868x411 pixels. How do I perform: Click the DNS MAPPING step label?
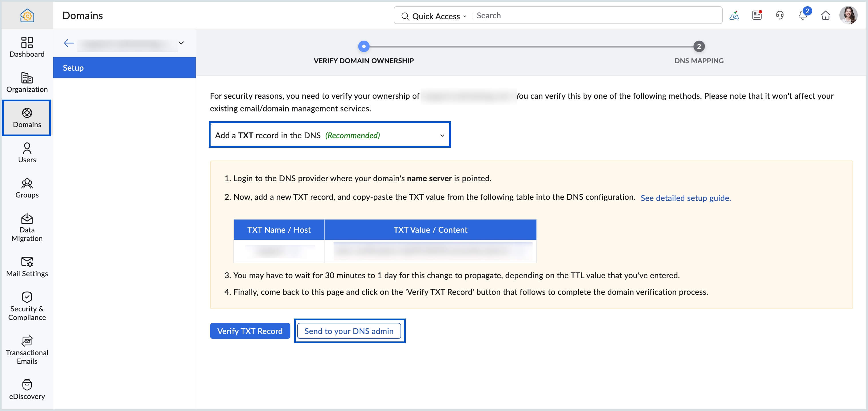click(x=699, y=61)
